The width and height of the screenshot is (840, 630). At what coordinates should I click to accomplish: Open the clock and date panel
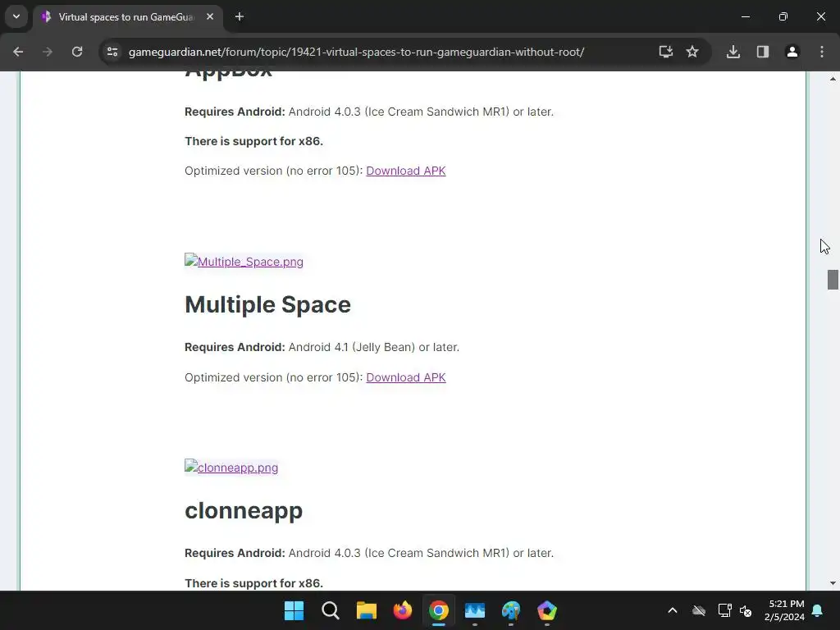[785, 610]
